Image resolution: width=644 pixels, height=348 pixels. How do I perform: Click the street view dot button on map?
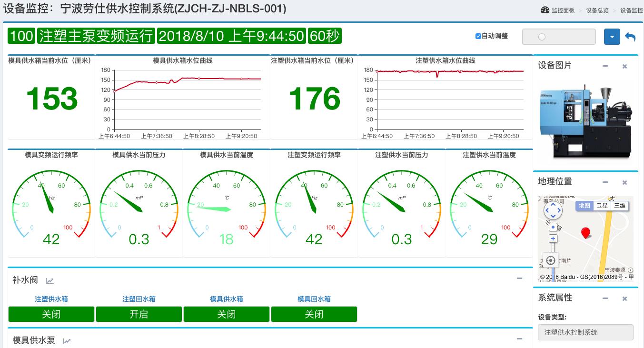[x=553, y=227]
